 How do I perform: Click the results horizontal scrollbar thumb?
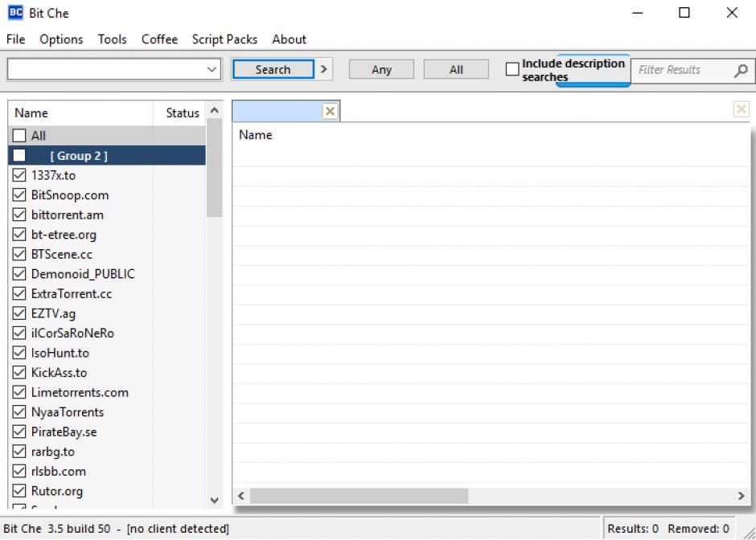coord(359,496)
